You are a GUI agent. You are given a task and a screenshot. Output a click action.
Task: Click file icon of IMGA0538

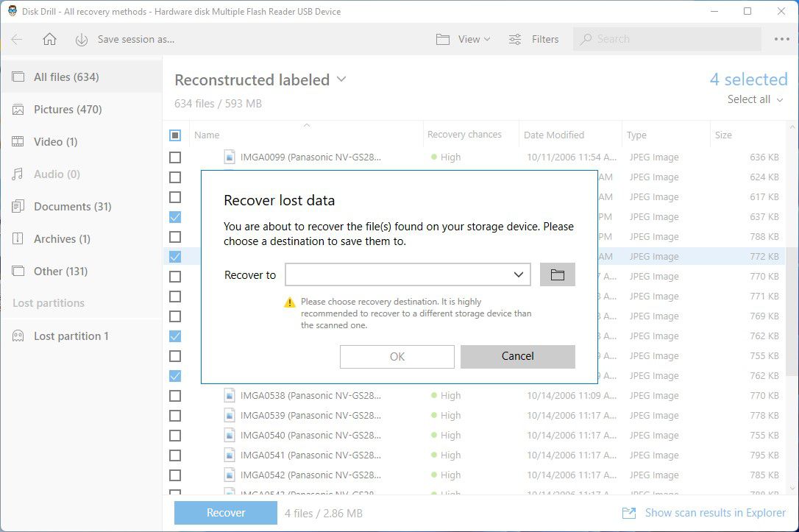pyautogui.click(x=230, y=395)
